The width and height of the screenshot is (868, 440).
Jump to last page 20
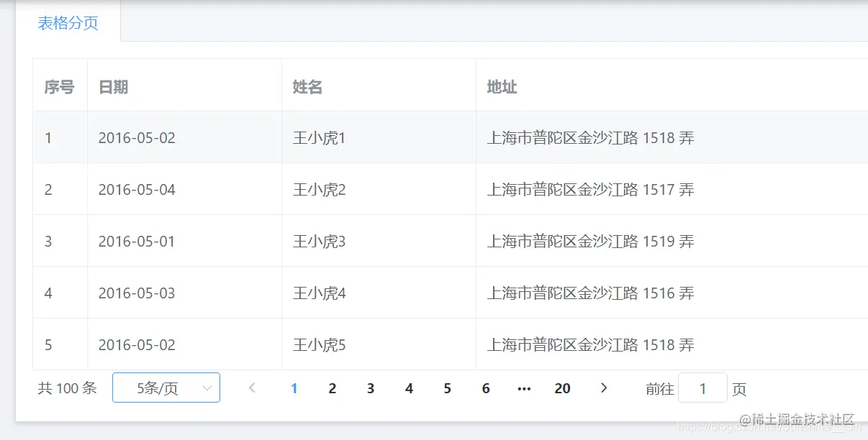(x=563, y=388)
